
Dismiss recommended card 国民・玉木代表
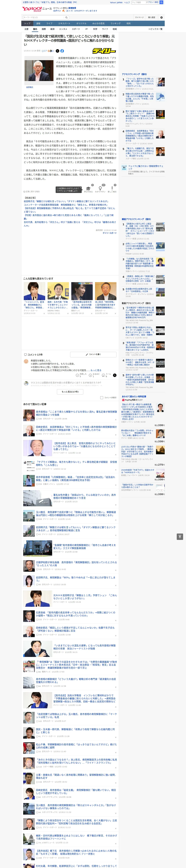tap(68, 313)
